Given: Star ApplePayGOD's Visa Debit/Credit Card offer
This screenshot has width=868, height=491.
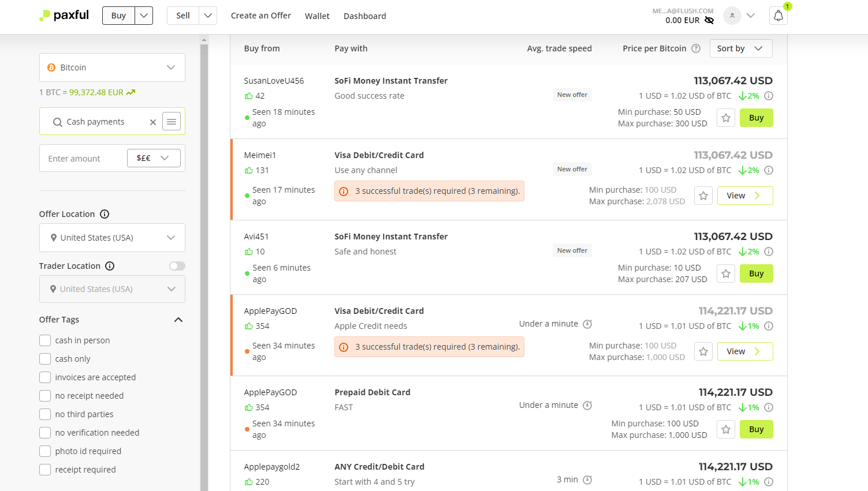Looking at the screenshot, I should tap(703, 351).
